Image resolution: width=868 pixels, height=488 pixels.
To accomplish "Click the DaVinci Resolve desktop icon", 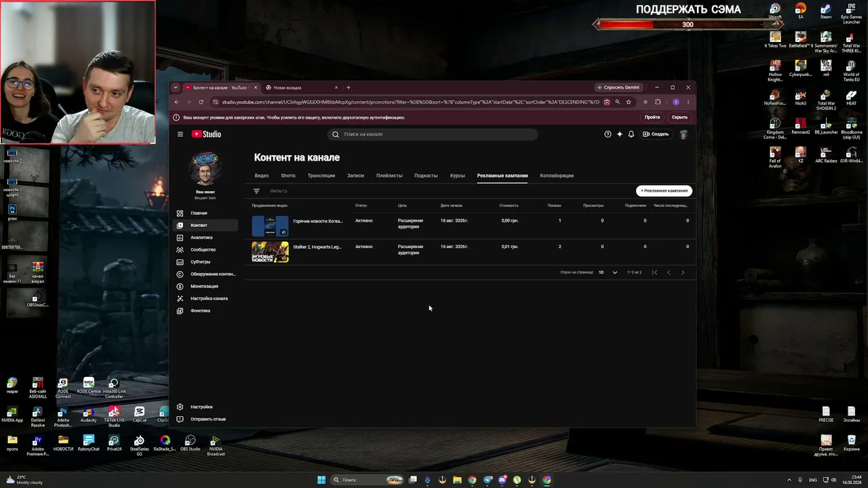I will (37, 417).
